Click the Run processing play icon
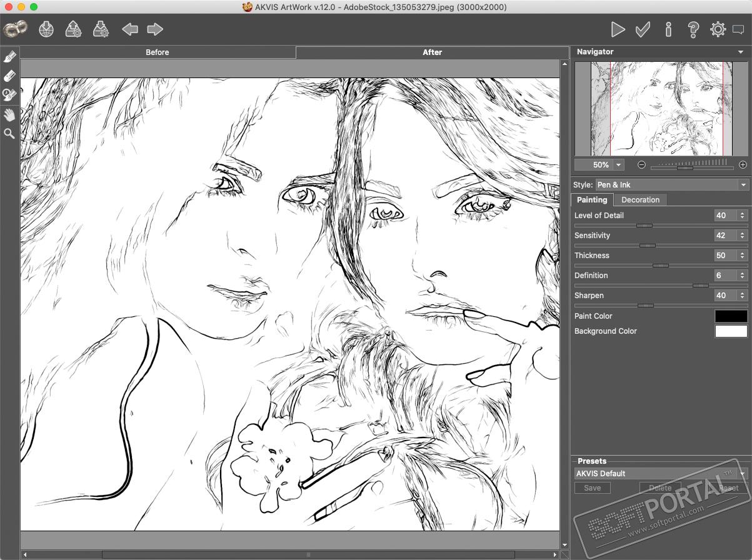The width and height of the screenshot is (752, 560). pos(618,29)
